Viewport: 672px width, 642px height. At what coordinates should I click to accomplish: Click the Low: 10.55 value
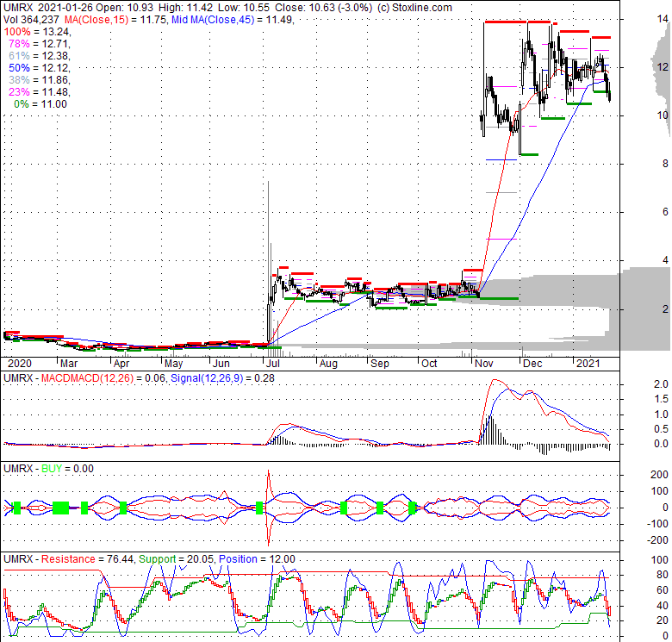tap(244, 8)
